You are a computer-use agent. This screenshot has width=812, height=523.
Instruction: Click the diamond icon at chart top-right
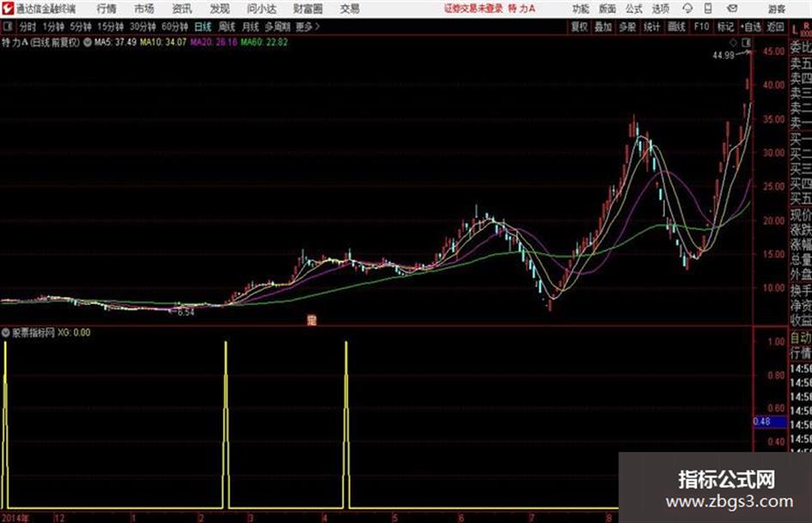733,42
